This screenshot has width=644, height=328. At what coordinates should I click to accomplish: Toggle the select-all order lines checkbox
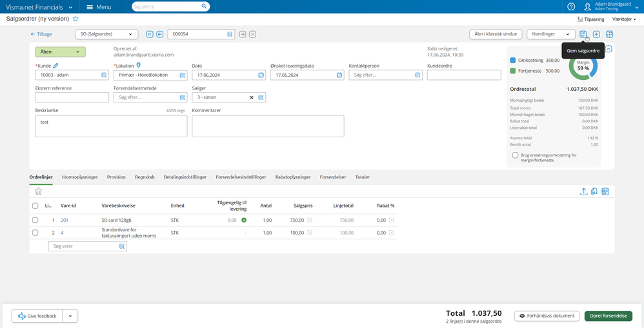tap(35, 206)
